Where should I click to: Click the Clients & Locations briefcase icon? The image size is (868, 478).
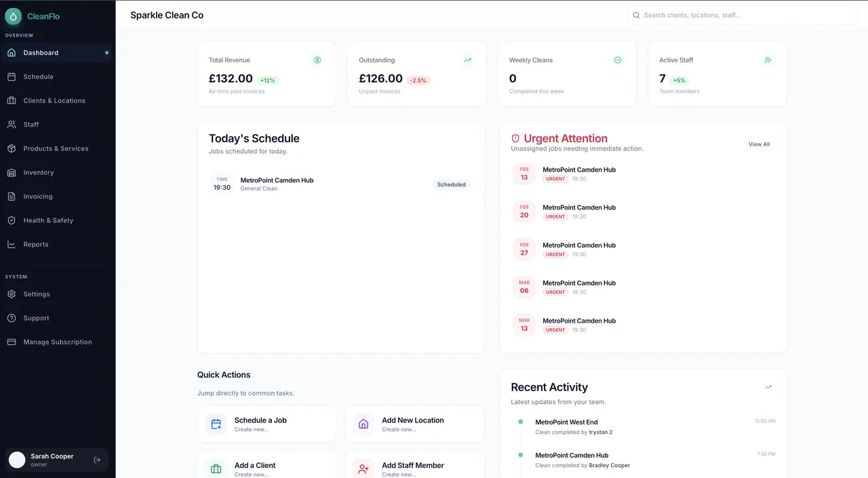[x=12, y=100]
